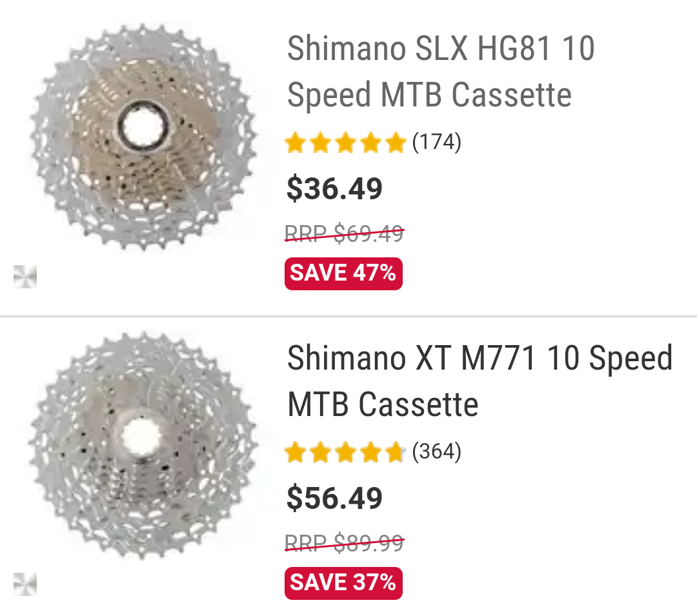
Task: Click the $36.49 price
Action: pos(334,188)
